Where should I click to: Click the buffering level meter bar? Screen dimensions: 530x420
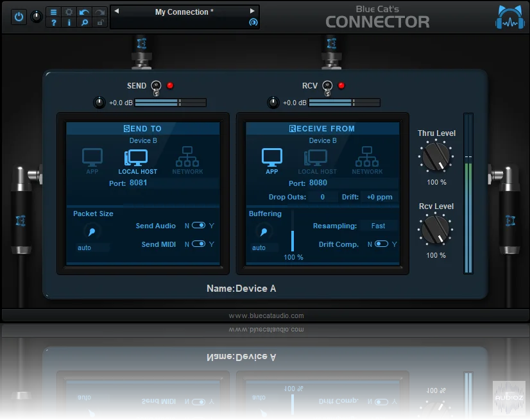pos(293,231)
